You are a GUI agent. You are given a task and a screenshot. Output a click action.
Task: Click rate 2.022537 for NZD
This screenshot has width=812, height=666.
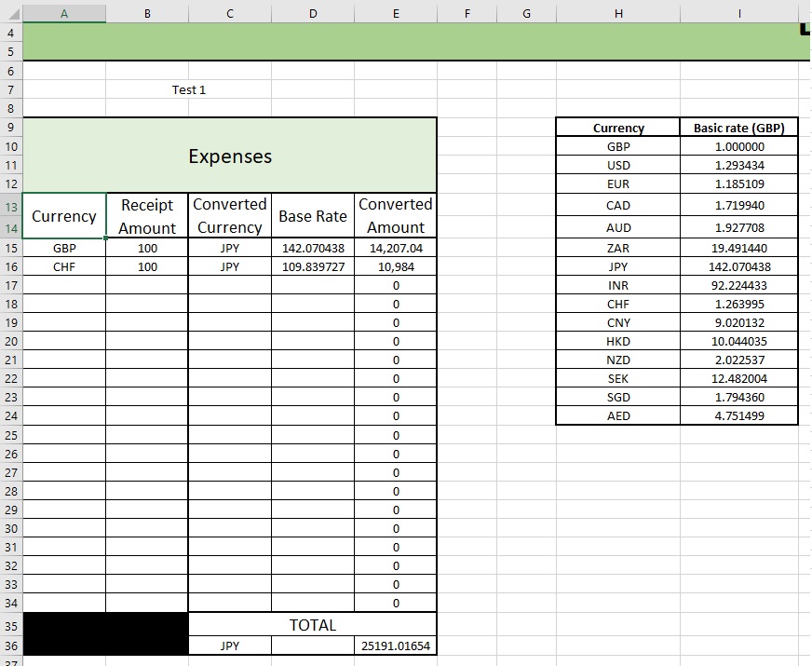coord(739,360)
